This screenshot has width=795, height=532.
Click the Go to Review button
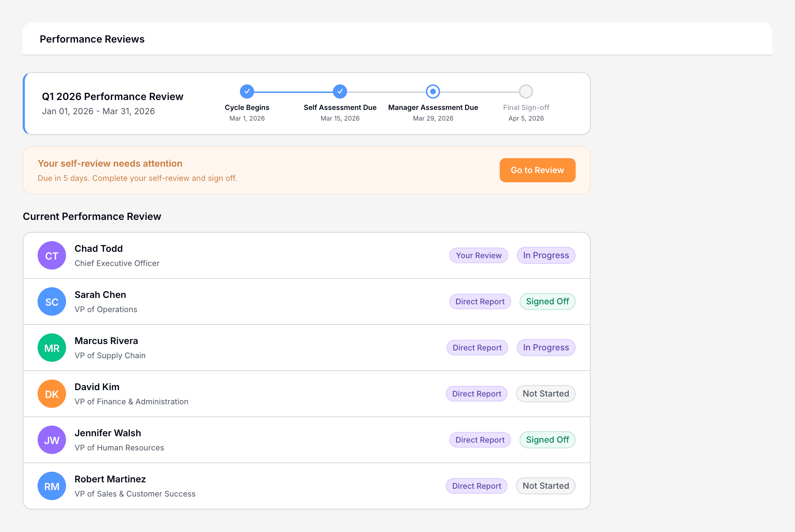click(537, 170)
